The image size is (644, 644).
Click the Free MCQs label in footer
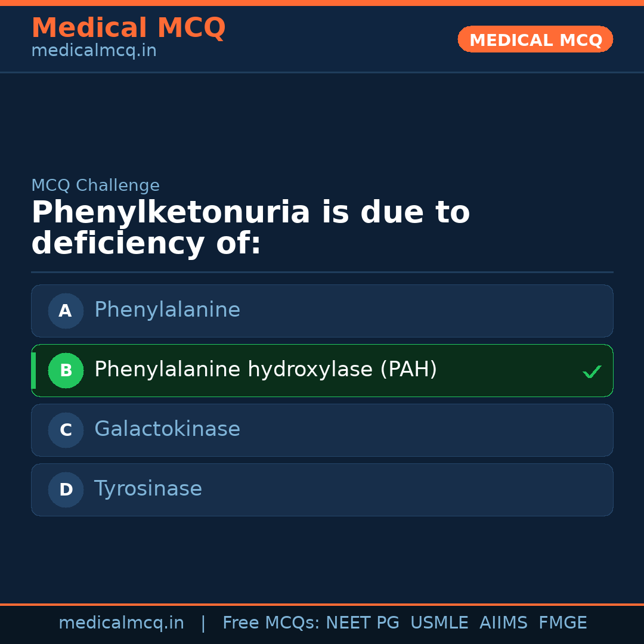(x=271, y=623)
